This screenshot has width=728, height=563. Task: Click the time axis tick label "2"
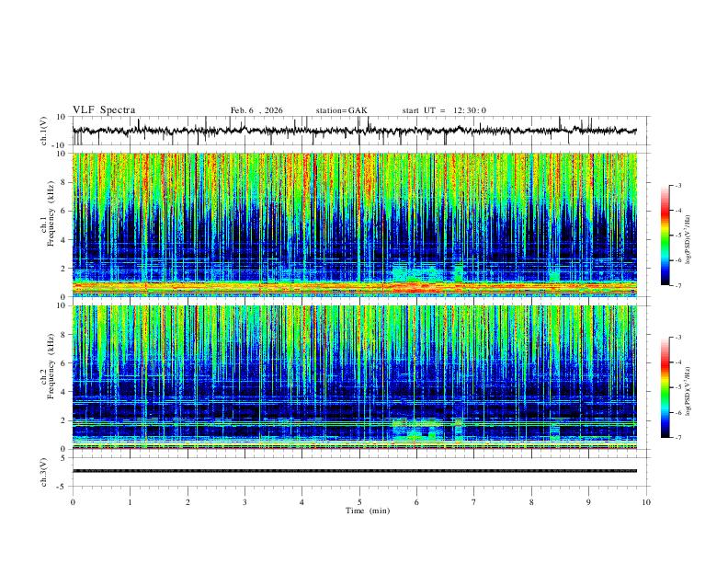188,502
